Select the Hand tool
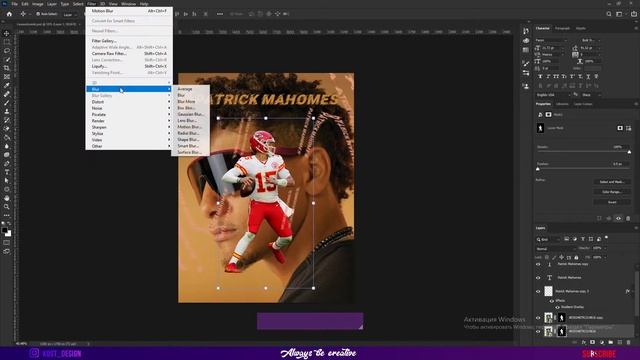640x360 pixels. [x=7, y=198]
